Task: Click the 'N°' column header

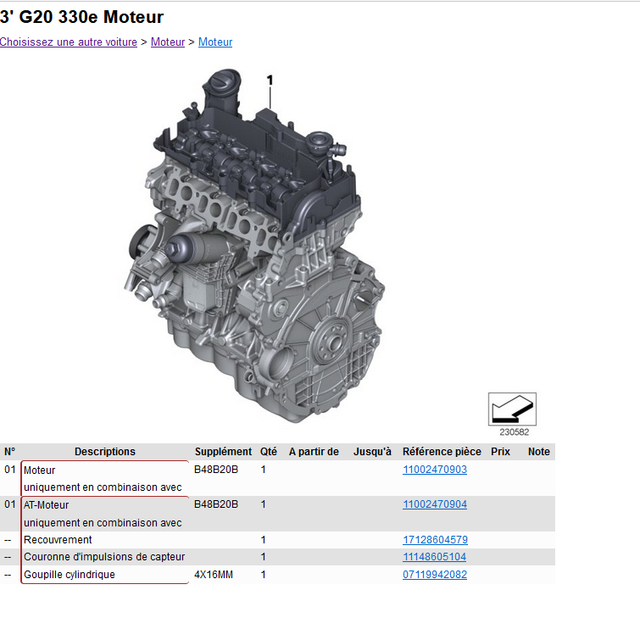Action: tap(10, 451)
